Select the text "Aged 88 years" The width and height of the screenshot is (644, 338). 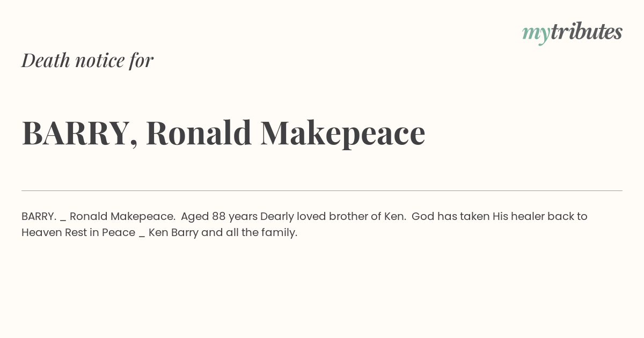219,217
